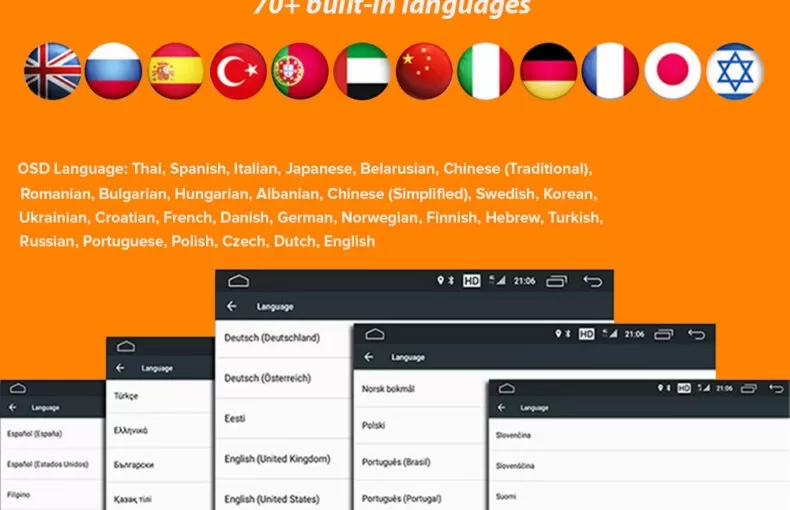Image resolution: width=790 pixels, height=510 pixels.
Task: Click the Japanese flag icon
Action: pos(673,71)
